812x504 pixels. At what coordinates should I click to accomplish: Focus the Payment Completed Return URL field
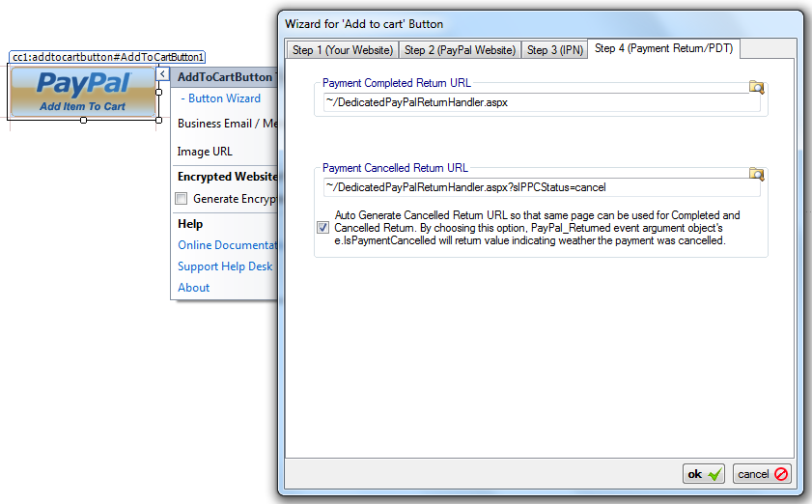(x=541, y=102)
